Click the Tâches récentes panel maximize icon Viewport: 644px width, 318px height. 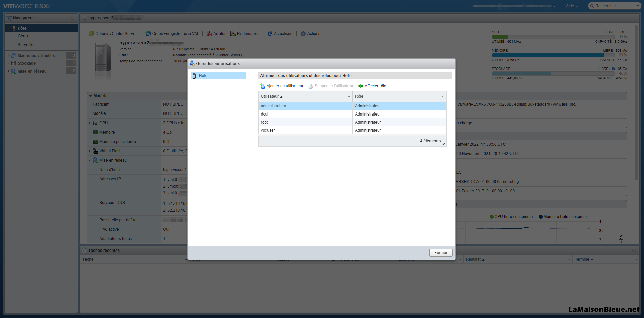tap(634, 251)
